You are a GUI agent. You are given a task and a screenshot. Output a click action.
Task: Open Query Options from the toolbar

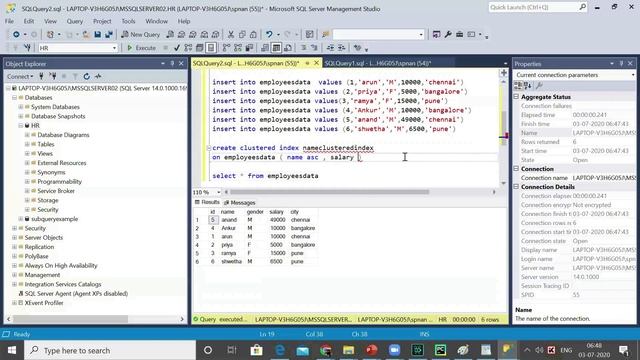tap(200, 48)
